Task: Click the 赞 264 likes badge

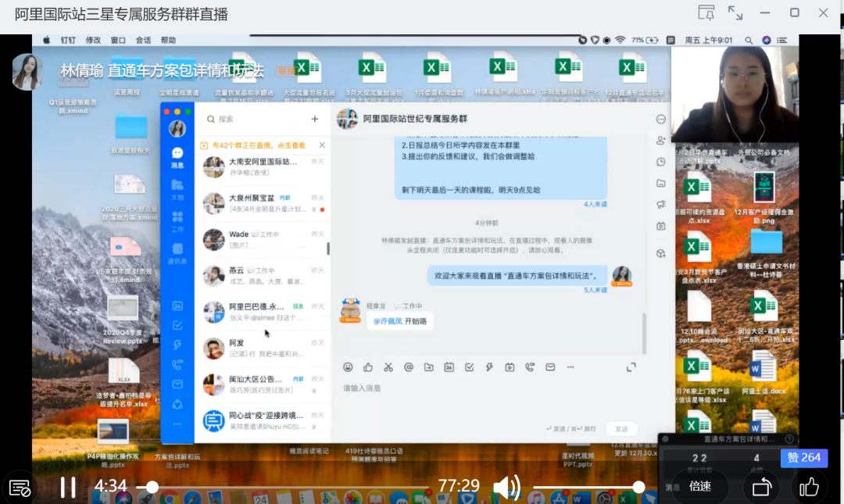Action: (803, 458)
